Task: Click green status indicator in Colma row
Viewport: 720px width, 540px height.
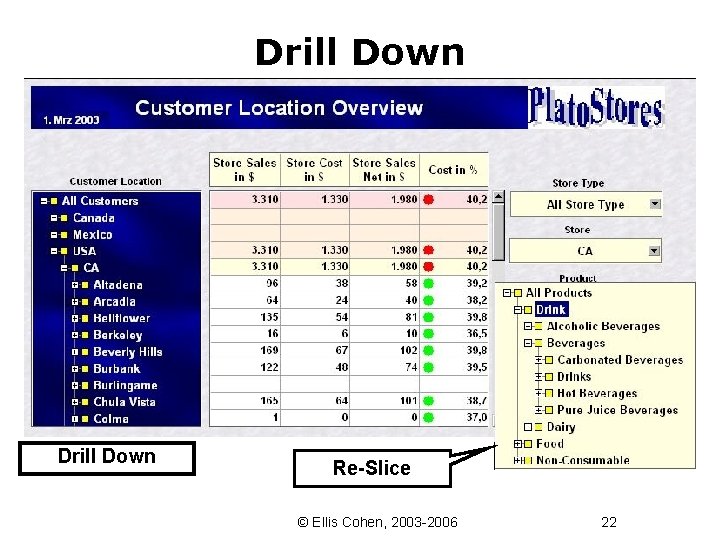Action: coord(428,417)
